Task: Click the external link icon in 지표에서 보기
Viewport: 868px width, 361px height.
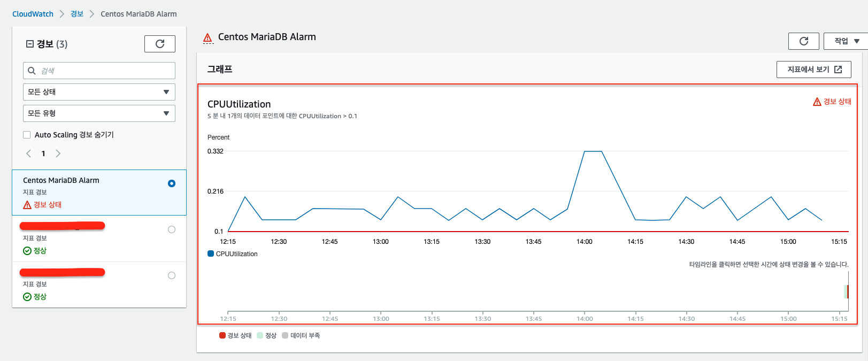Action: pyautogui.click(x=838, y=70)
